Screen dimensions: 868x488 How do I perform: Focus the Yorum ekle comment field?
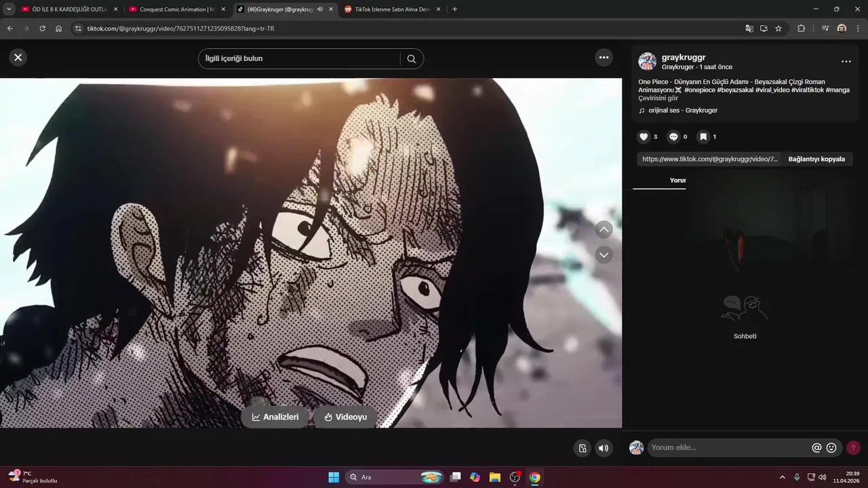(x=729, y=447)
